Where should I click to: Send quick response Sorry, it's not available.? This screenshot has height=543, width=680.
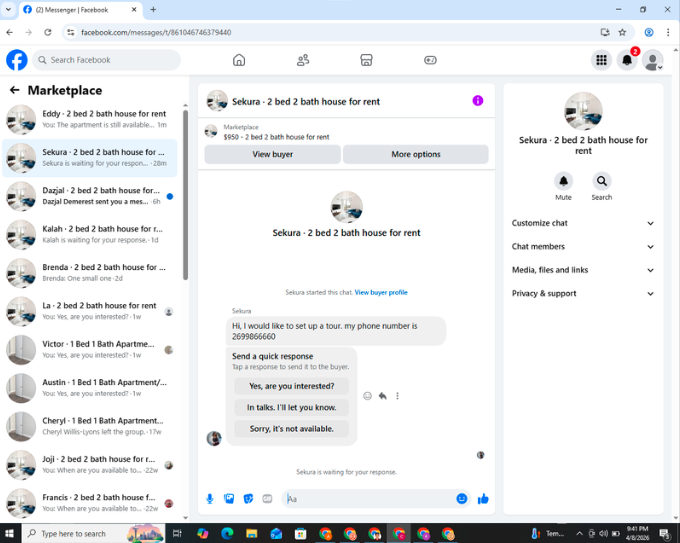pos(291,429)
